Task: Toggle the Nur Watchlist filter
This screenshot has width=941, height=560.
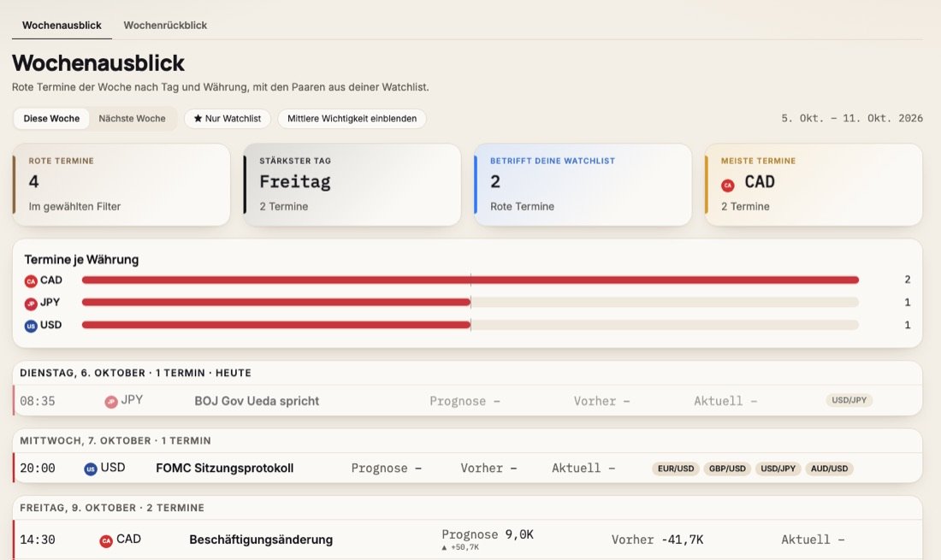Action: (x=228, y=119)
